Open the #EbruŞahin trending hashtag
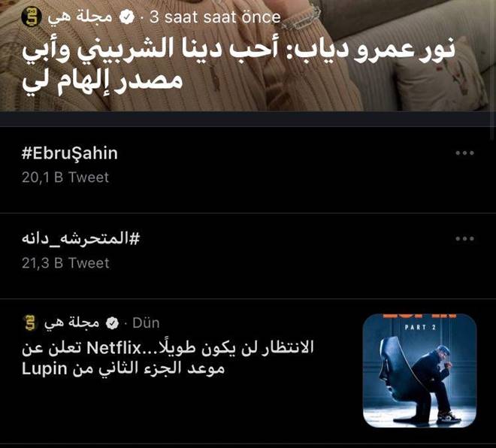Viewport: 496px width, 448px height. click(70, 153)
